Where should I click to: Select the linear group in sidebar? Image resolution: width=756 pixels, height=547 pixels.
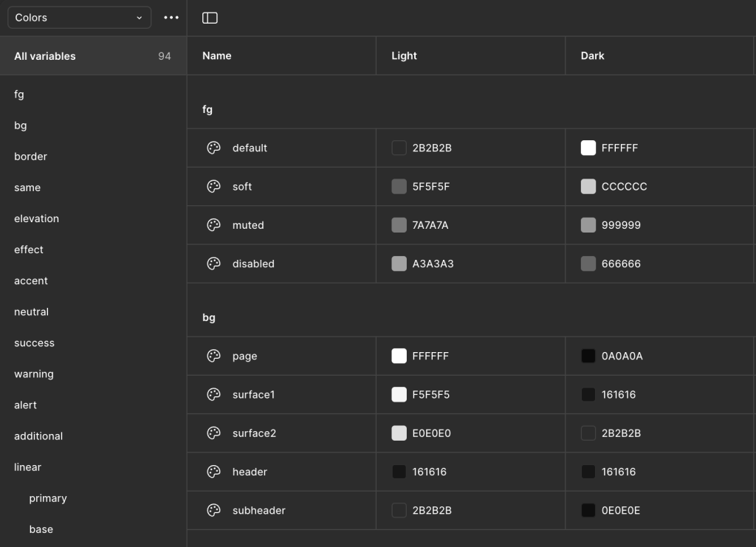point(27,467)
